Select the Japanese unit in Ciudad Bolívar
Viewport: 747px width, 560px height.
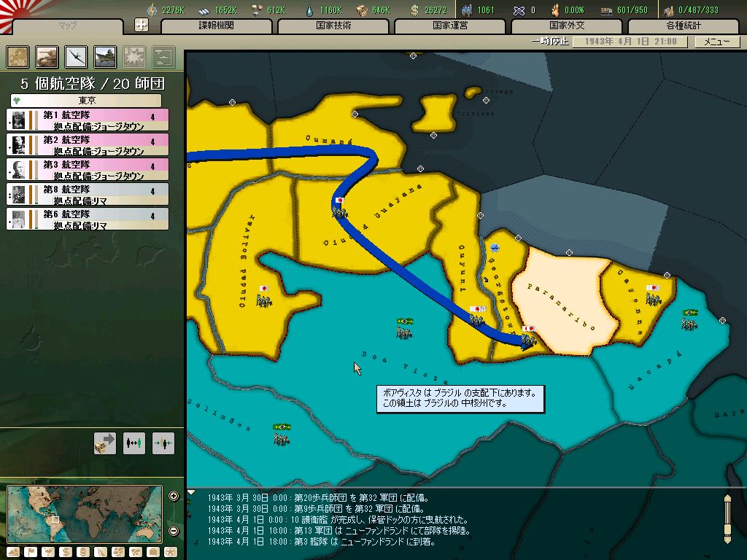264,296
